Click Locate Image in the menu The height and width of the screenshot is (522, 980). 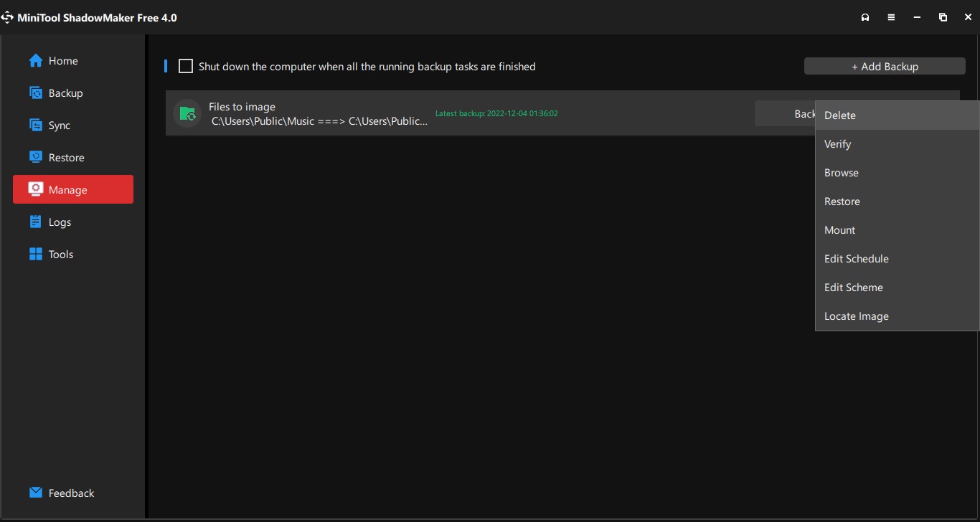point(856,316)
